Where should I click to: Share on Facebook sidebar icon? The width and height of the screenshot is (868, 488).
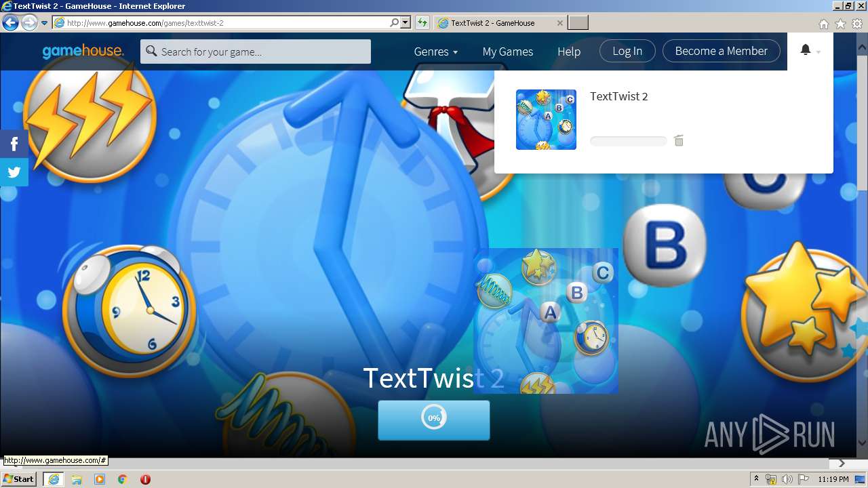(x=14, y=143)
